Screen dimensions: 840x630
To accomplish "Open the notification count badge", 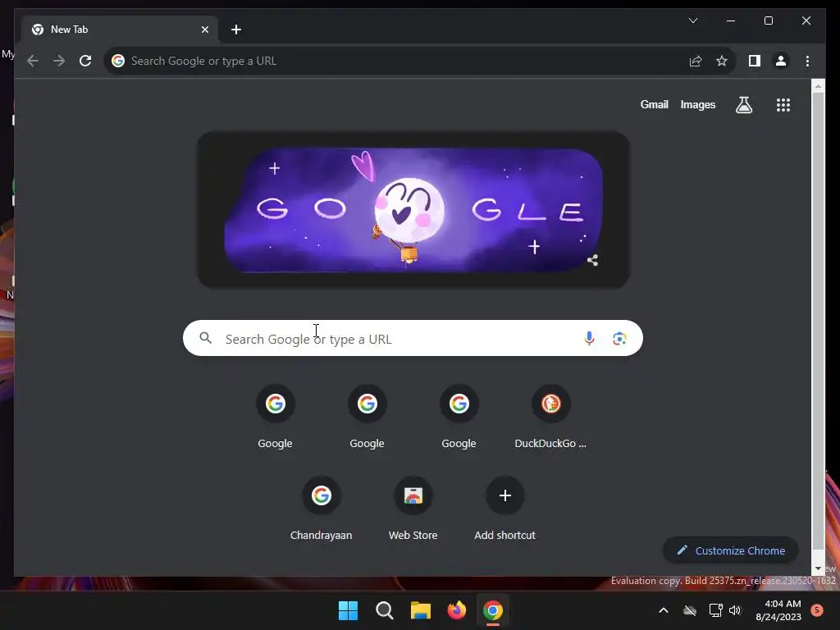I will (816, 610).
